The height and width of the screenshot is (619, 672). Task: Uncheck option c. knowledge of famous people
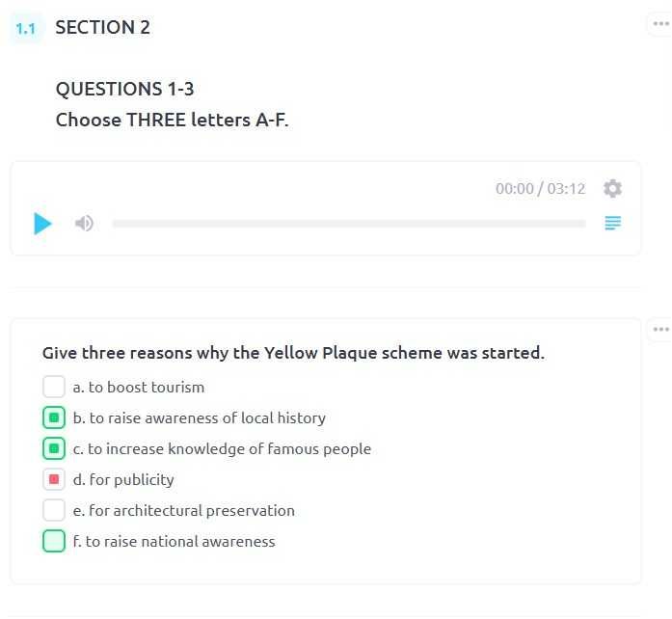pos(54,449)
